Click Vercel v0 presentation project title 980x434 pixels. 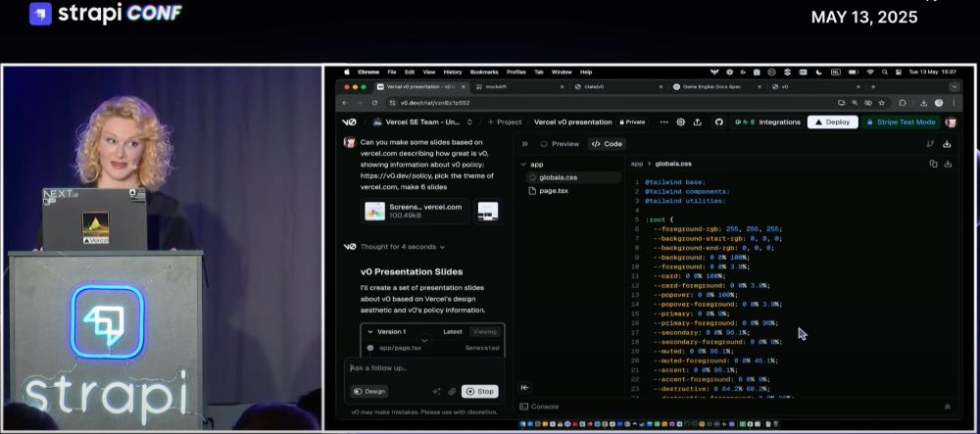tap(573, 122)
